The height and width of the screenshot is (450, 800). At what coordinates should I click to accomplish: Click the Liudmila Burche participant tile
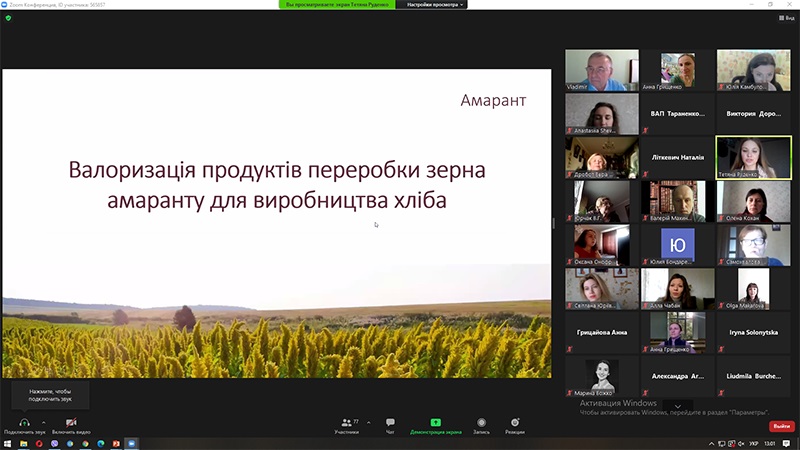pyautogui.click(x=754, y=377)
